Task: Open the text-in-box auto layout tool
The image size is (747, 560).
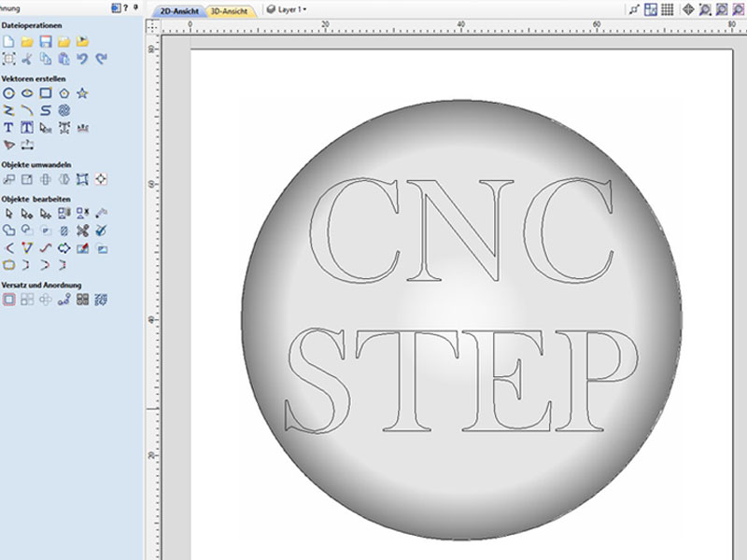Action: coord(27,128)
